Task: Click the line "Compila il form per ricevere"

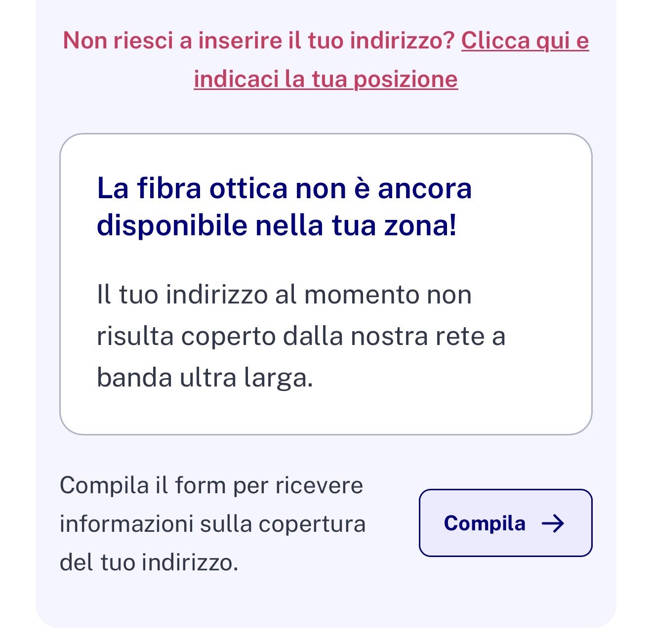Action: tap(211, 485)
